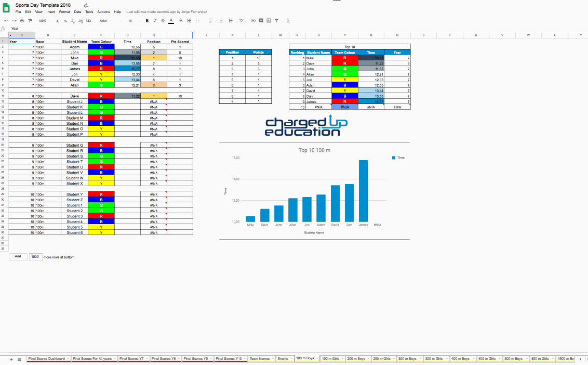Open the font size 10 dropdown
588x365 pixels.
(x=134, y=21)
